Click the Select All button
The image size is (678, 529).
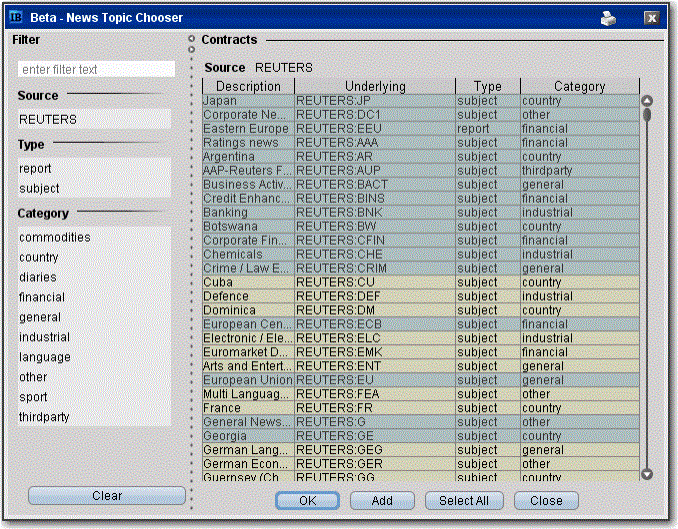point(464,500)
